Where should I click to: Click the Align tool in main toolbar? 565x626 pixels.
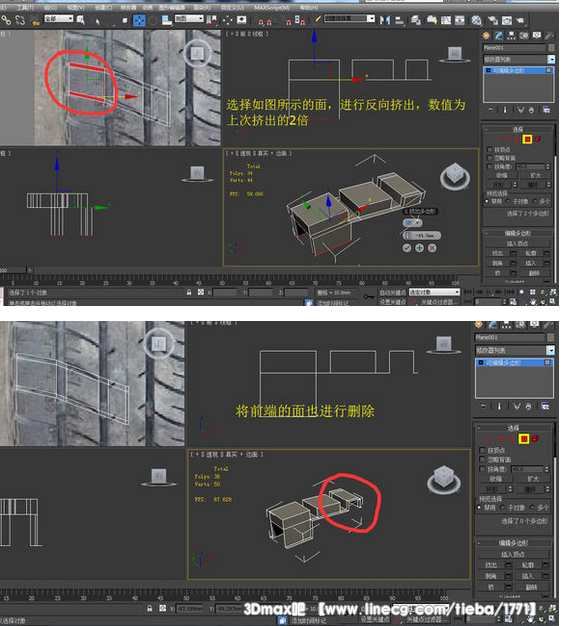(x=399, y=20)
